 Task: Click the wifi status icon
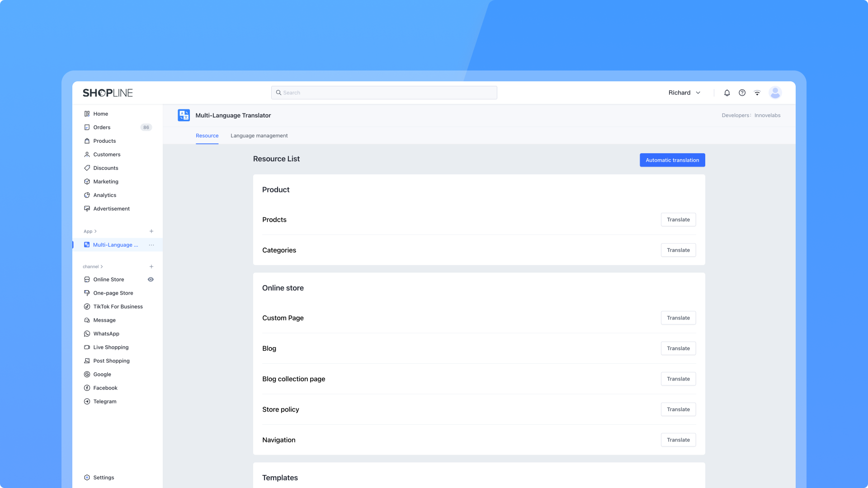coord(757,93)
